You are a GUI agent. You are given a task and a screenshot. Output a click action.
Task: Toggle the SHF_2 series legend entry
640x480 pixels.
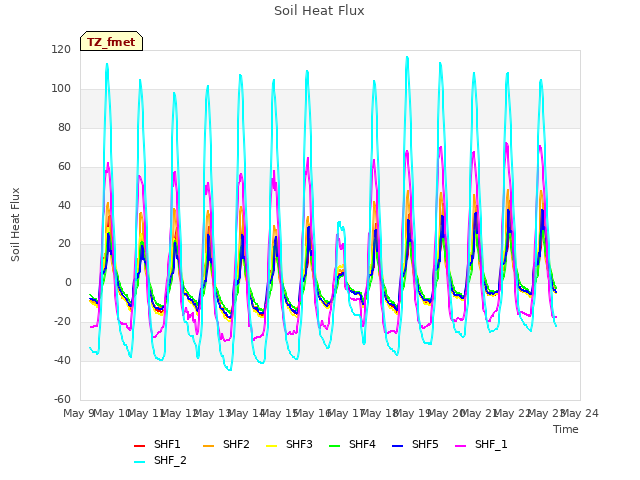(160, 460)
